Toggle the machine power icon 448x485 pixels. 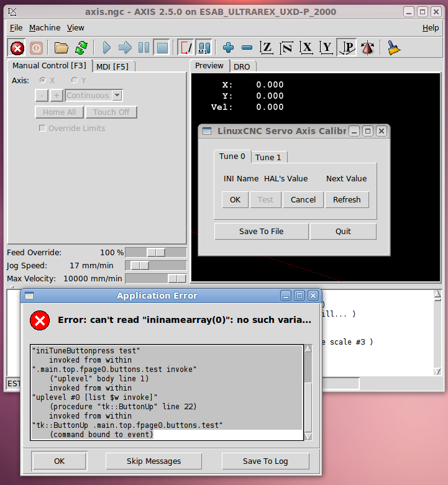tap(36, 48)
